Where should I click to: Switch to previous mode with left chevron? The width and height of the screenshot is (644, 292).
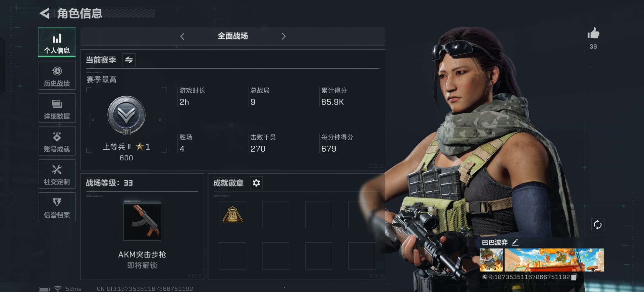click(x=182, y=36)
